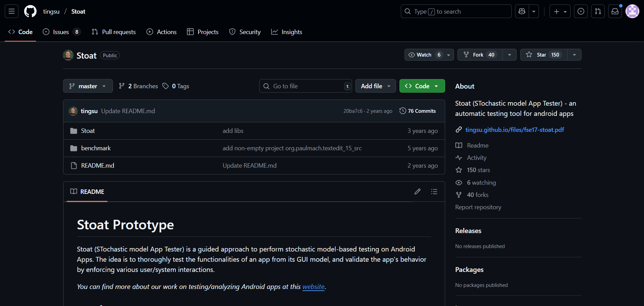The width and height of the screenshot is (644, 306).
Task: Open Copilot dropdown arrow
Action: click(534, 11)
